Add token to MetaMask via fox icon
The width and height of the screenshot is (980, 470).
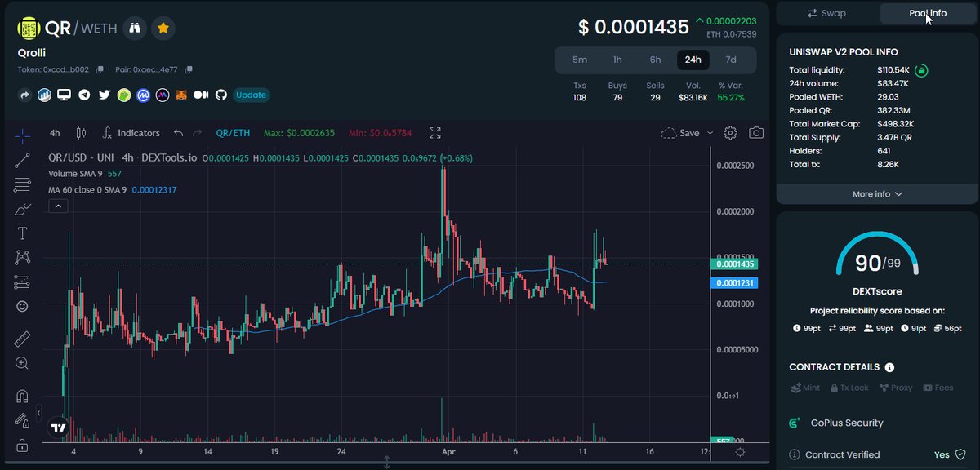(x=182, y=95)
